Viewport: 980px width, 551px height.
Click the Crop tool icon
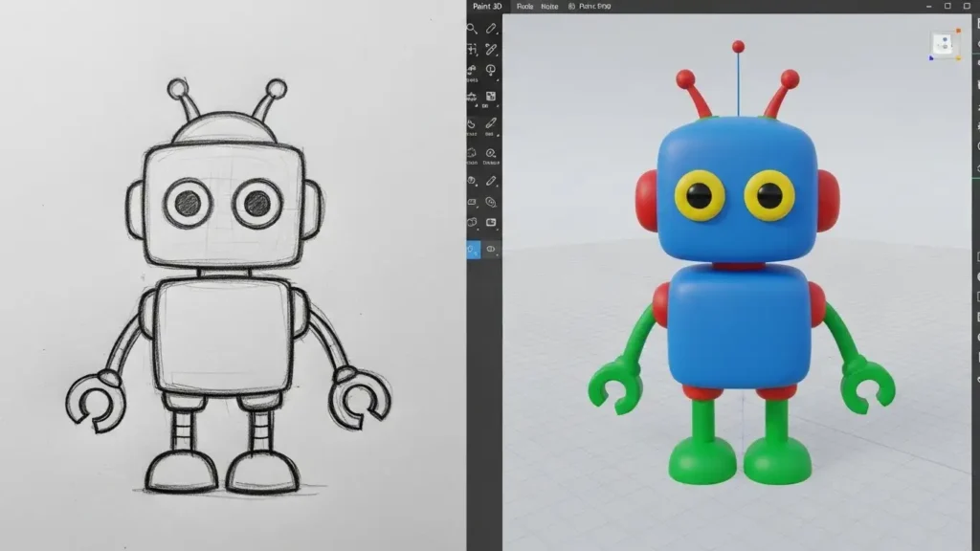(473, 47)
